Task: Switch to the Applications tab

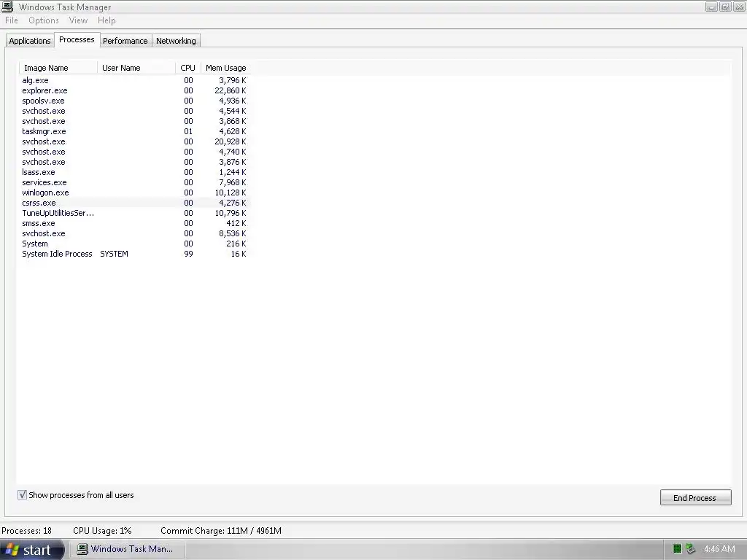Action: click(x=29, y=41)
